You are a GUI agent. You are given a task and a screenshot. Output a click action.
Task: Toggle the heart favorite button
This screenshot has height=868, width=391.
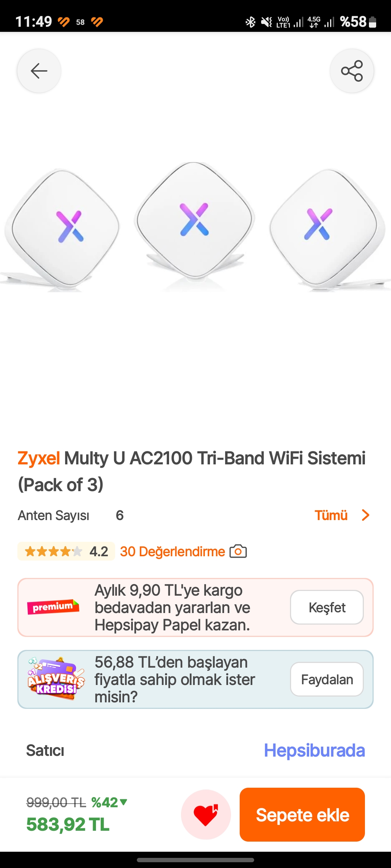click(x=206, y=814)
